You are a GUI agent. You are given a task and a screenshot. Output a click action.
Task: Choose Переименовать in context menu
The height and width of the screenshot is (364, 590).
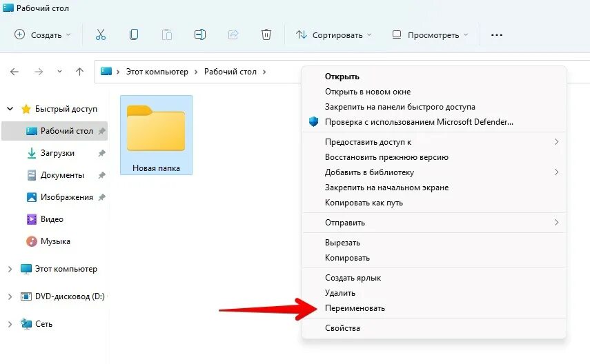434,308
